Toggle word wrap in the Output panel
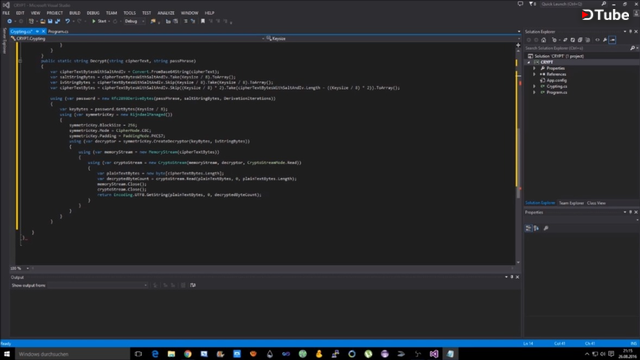This screenshot has height=360, width=640. pos(193,285)
